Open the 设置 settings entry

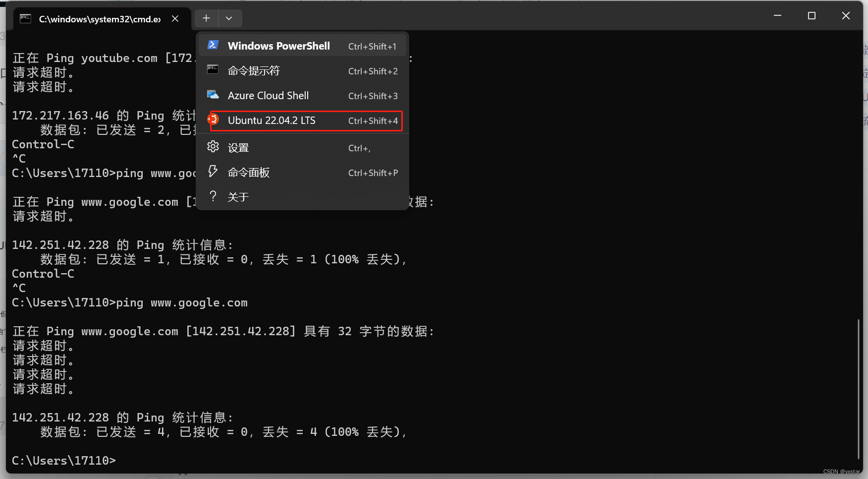coord(238,147)
